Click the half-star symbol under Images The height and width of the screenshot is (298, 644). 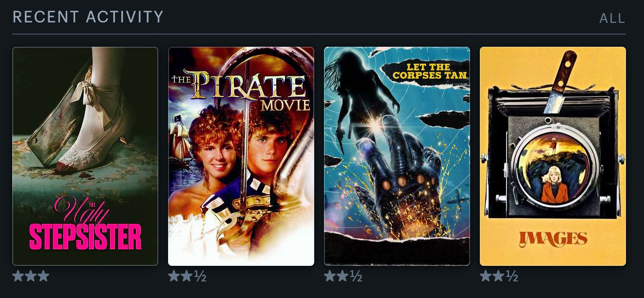[512, 277]
